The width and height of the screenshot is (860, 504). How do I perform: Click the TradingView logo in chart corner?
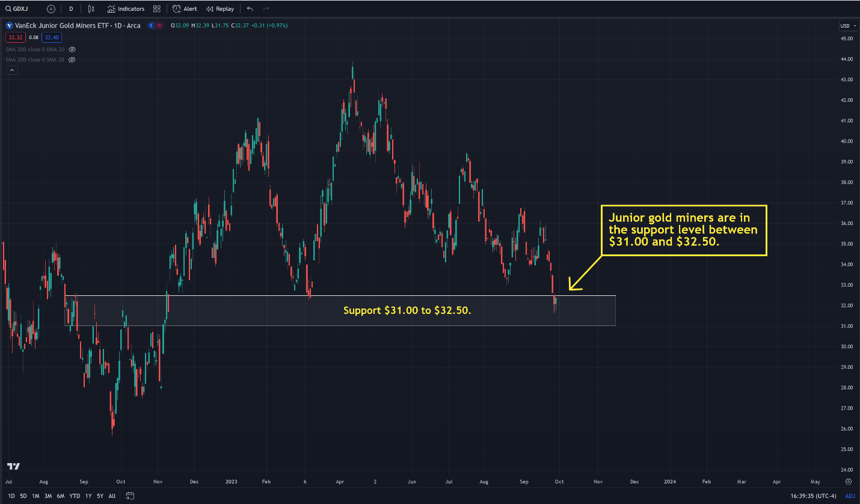13,466
